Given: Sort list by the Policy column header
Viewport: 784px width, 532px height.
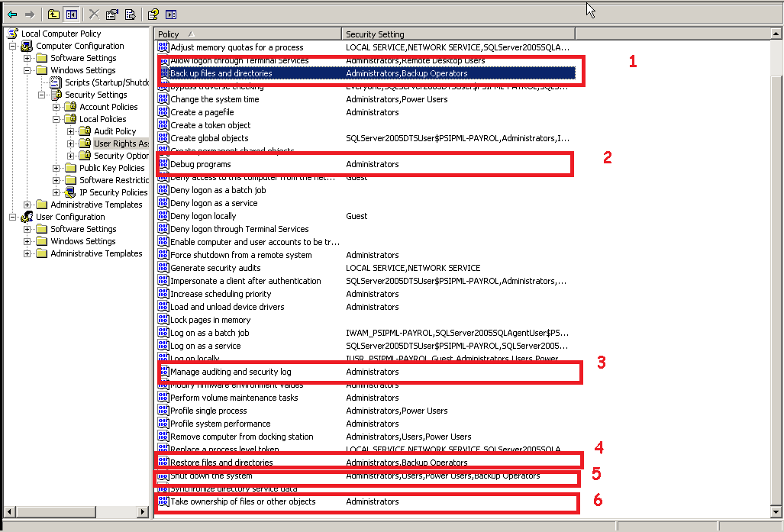Looking at the screenshot, I should click(247, 34).
